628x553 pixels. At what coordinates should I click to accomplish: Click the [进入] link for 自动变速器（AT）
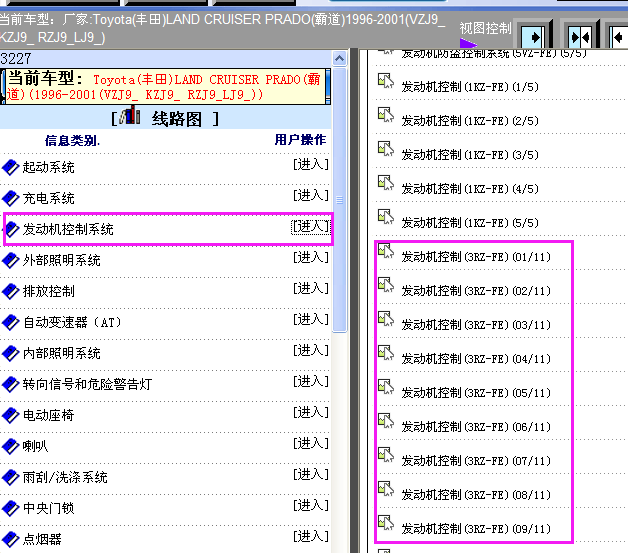(311, 320)
